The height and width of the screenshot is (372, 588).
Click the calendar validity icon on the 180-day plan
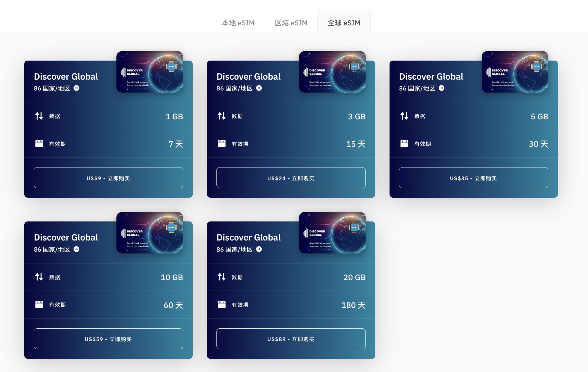pos(221,305)
